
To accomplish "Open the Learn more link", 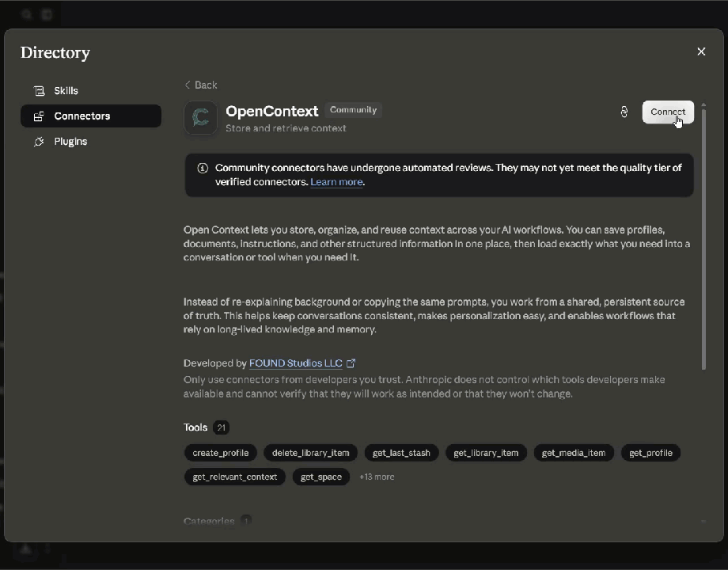I will coord(336,182).
